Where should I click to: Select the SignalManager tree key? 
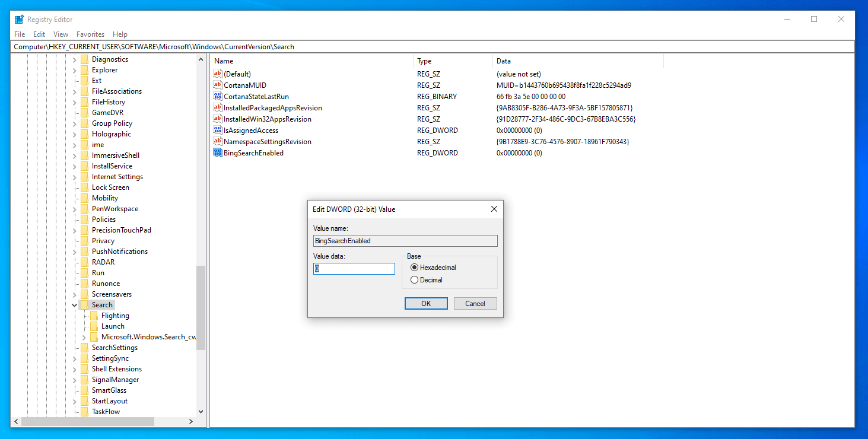[x=115, y=380]
